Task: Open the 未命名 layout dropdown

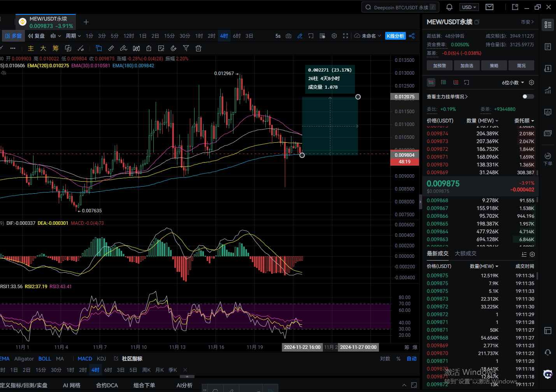Action: [x=368, y=36]
